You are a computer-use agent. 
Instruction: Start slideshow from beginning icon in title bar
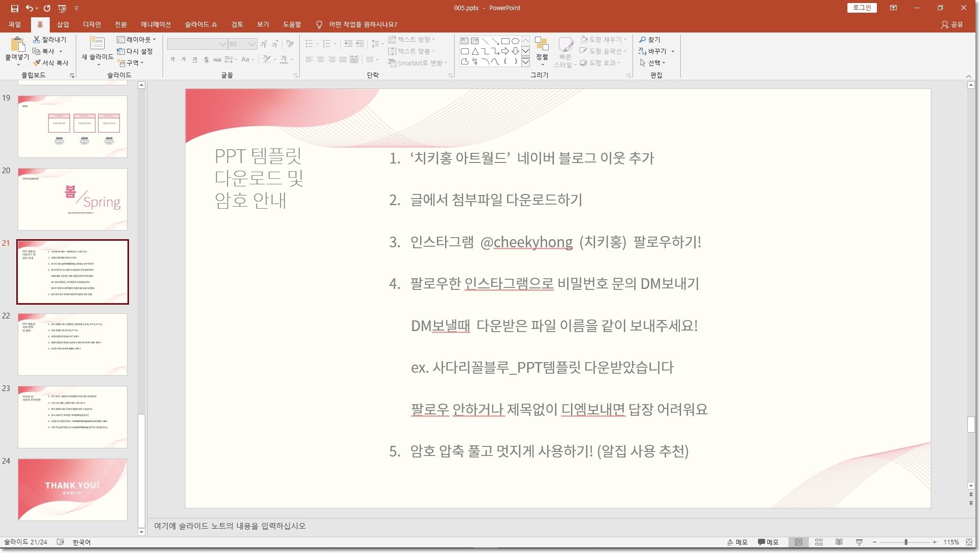(x=62, y=8)
